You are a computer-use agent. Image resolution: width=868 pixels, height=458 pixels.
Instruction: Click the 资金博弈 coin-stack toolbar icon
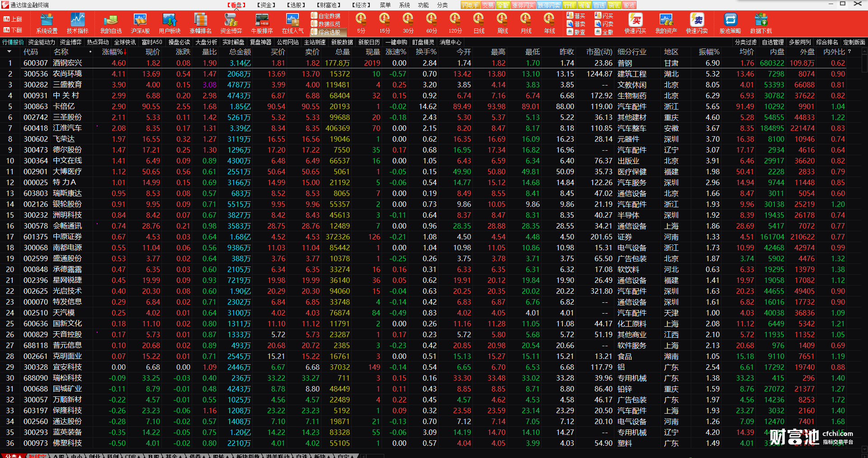[x=231, y=24]
